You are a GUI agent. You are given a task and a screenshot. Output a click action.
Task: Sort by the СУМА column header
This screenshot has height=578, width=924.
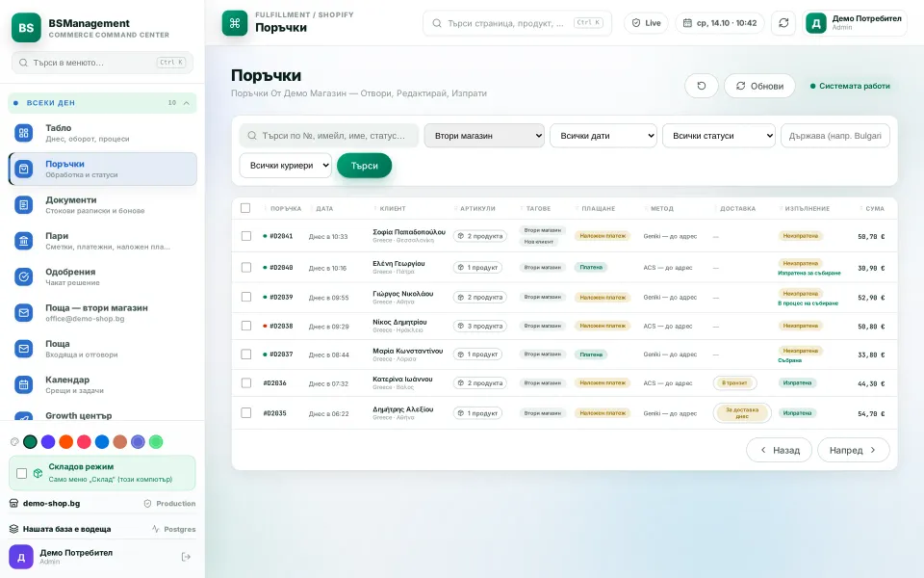coord(875,208)
